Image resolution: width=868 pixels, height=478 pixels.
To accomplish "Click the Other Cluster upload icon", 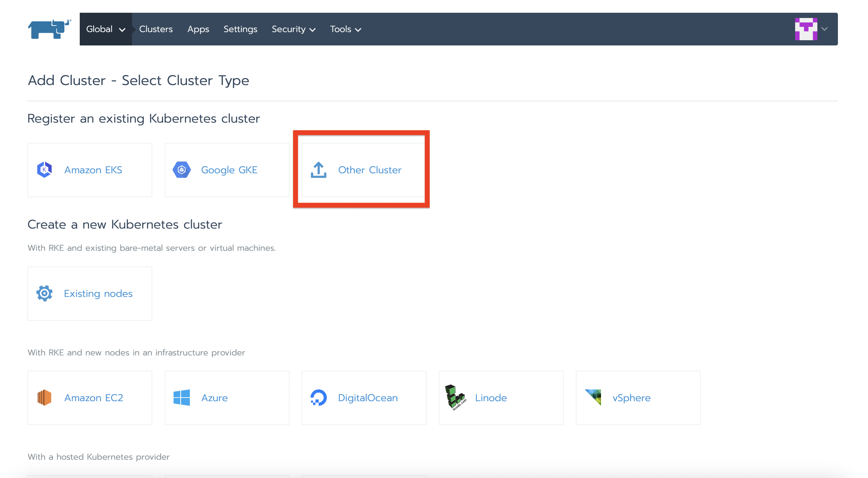I will (318, 170).
